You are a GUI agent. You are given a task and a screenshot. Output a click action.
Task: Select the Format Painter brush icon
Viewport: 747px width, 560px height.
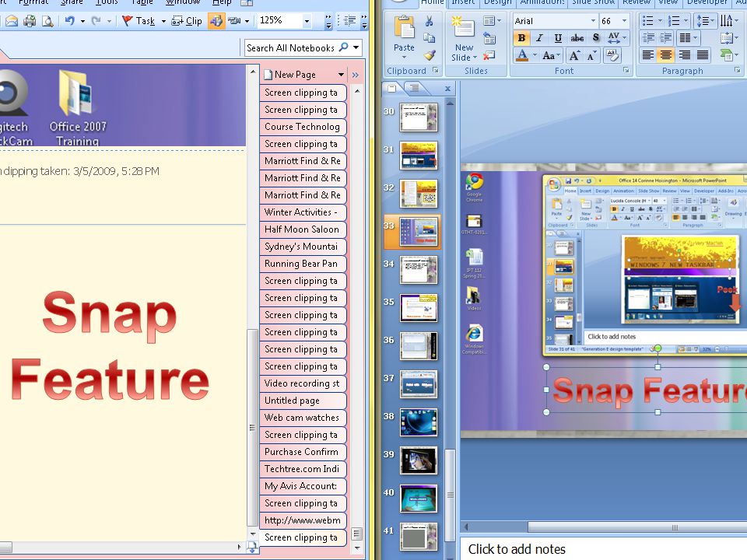pos(430,55)
